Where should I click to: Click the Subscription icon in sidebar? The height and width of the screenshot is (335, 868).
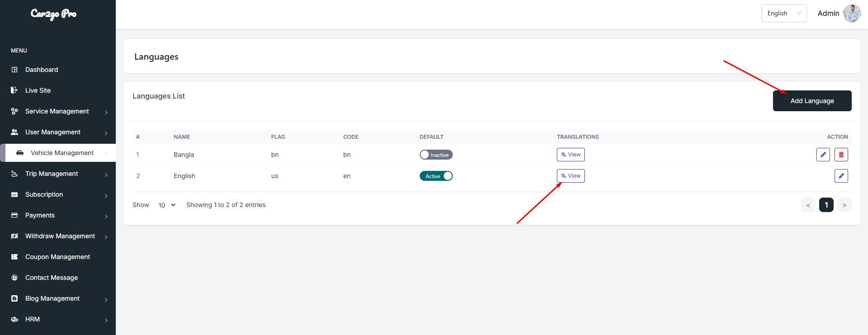[14, 194]
